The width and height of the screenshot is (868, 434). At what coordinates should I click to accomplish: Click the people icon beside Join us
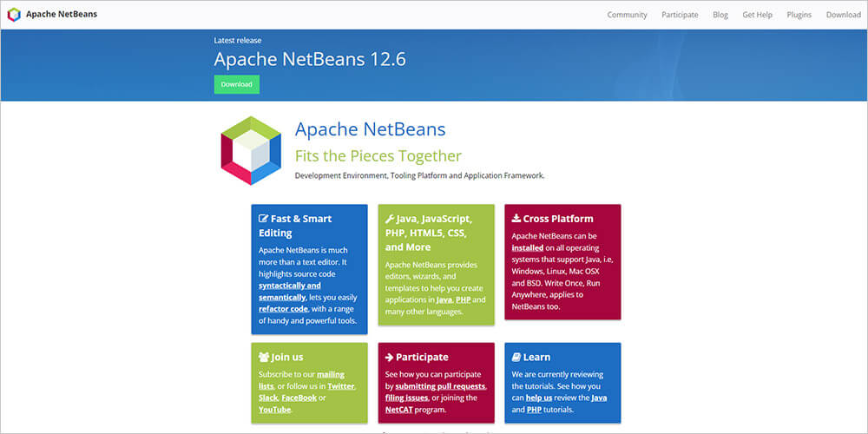pyautogui.click(x=264, y=357)
